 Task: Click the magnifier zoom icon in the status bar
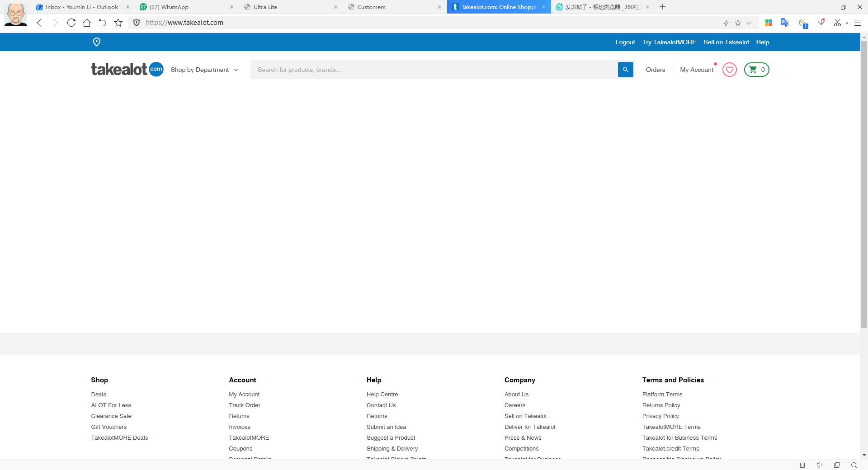[854, 465]
